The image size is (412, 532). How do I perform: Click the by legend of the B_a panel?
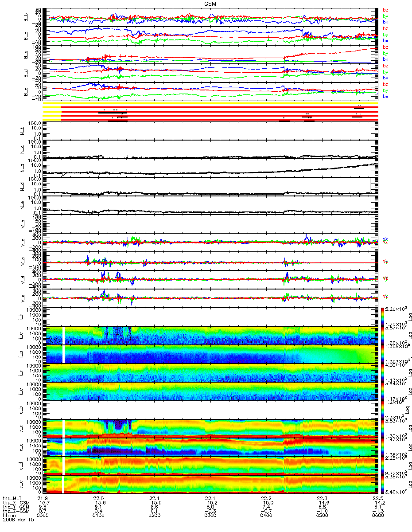(385, 53)
